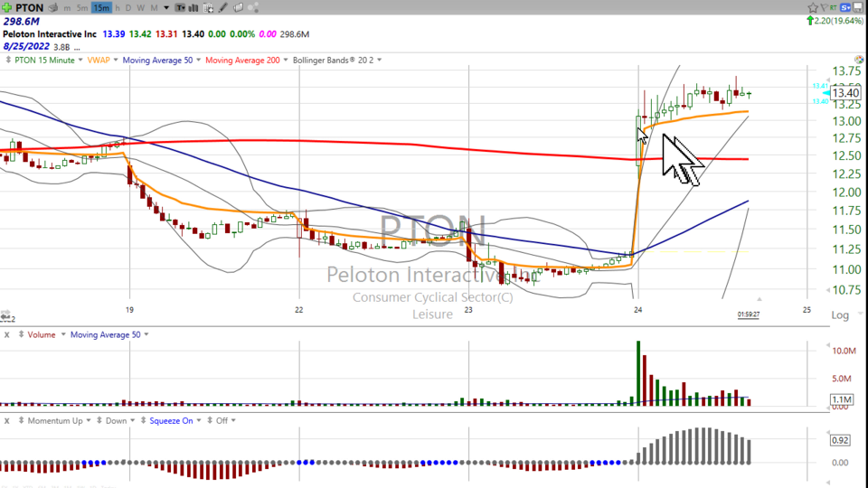
Task: Click the PTON ticker symbol in header
Action: [29, 8]
